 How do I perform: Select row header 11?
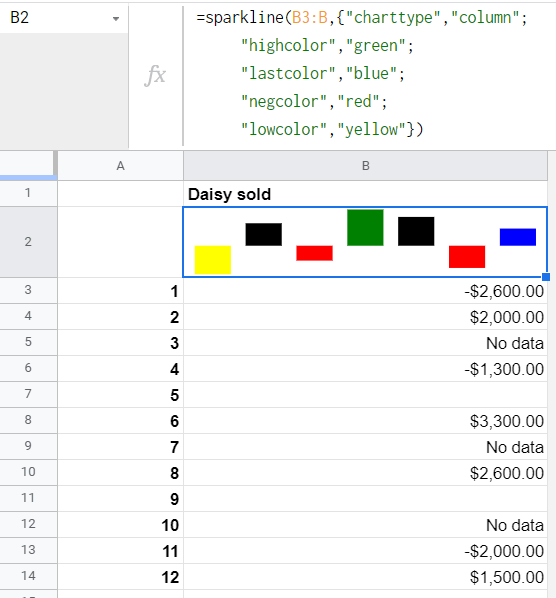click(x=28, y=498)
